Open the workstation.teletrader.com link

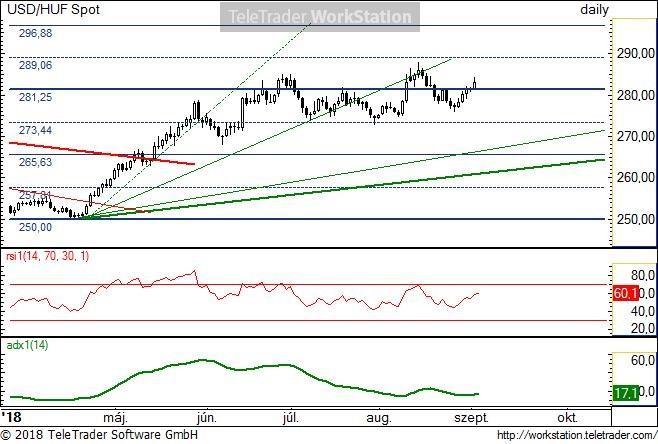(x=577, y=435)
